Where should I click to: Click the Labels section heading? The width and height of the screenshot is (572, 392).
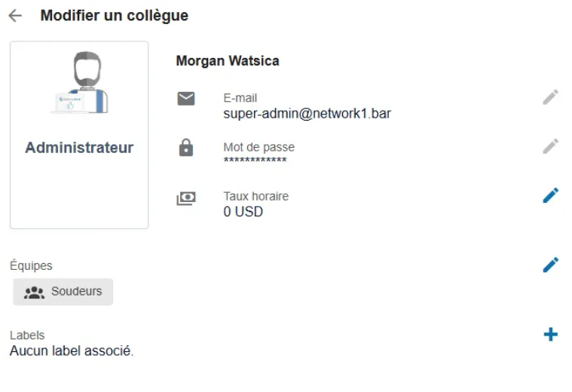tap(27, 335)
